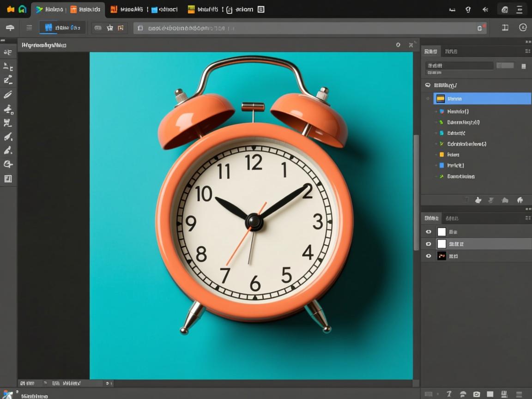
Task: Click the crop frame icon beside the clock
Action: coord(505,28)
